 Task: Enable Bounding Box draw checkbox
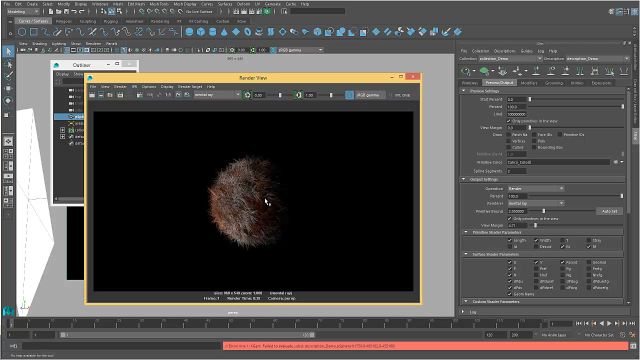(x=534, y=147)
